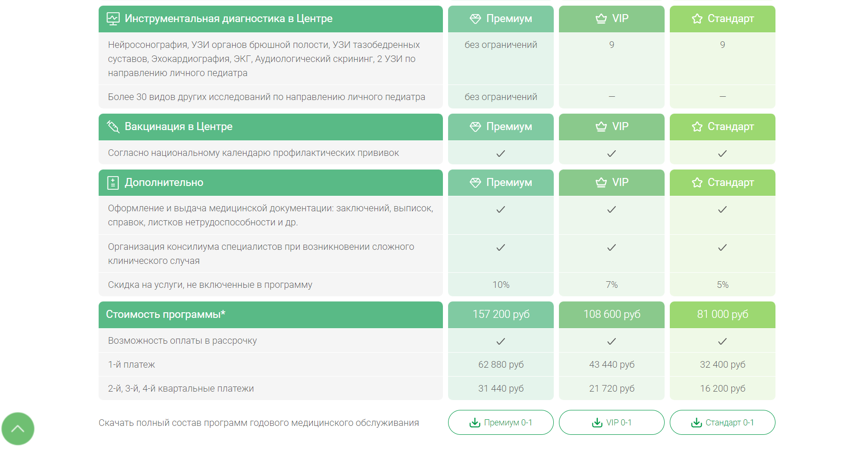This screenshot has height=455, width=868.
Task: Click the crown icon in the Дополнительно VIP header
Action: point(601,183)
